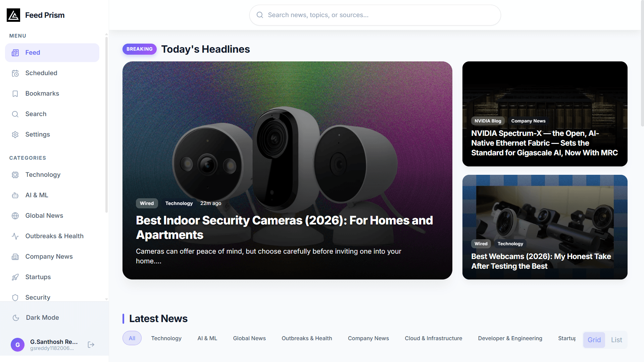Viewport: 644px width, 362px height.
Task: Select the Company News filter tab
Action: [x=368, y=338]
